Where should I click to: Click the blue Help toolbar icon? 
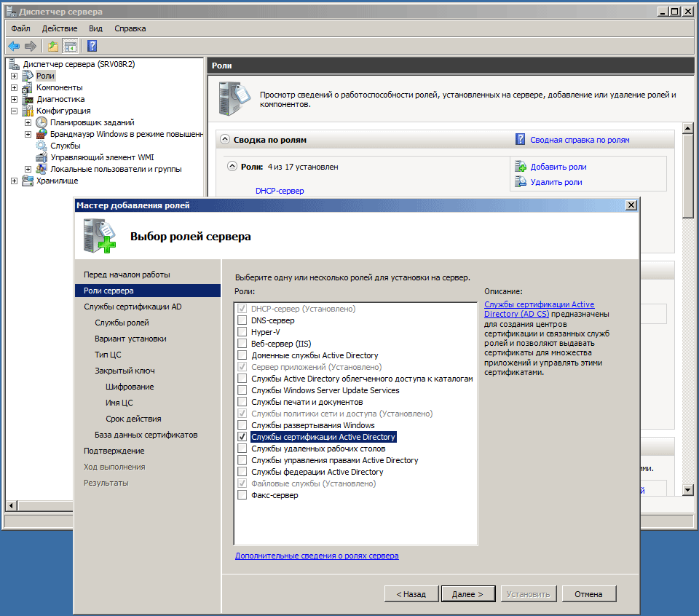pos(92,47)
